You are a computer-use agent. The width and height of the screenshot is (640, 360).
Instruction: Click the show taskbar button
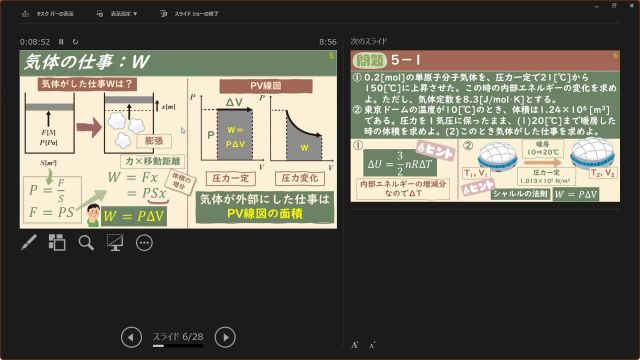point(48,13)
